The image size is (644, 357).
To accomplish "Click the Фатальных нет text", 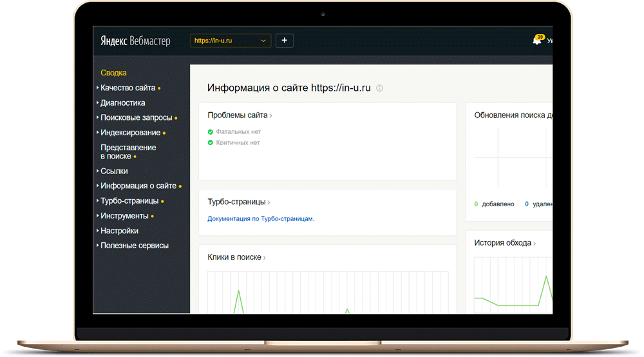I will tap(238, 132).
